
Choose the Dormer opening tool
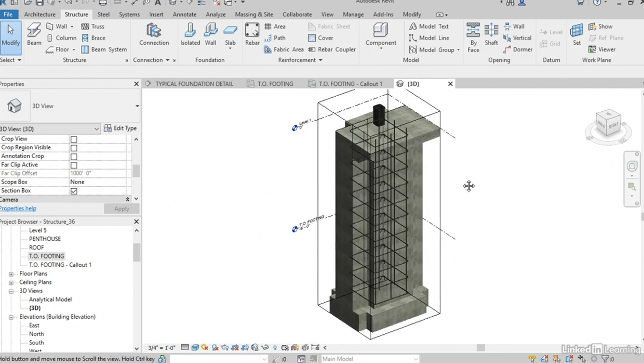pos(518,49)
